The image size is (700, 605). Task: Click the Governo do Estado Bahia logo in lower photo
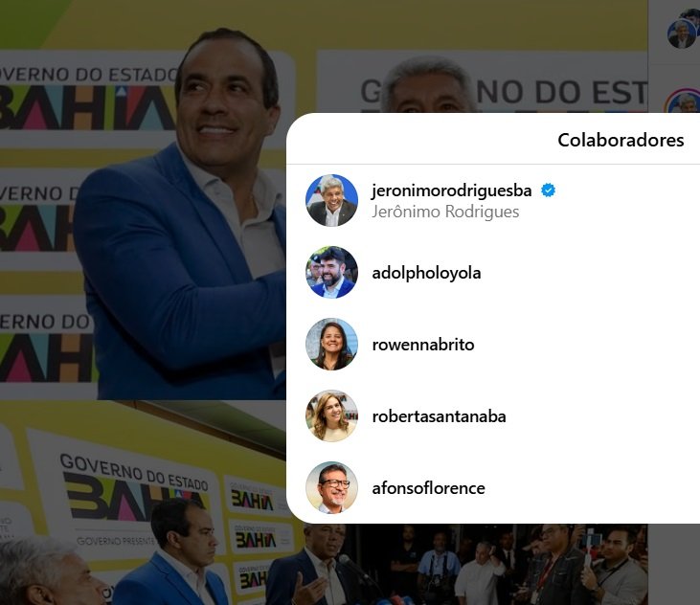click(136, 488)
